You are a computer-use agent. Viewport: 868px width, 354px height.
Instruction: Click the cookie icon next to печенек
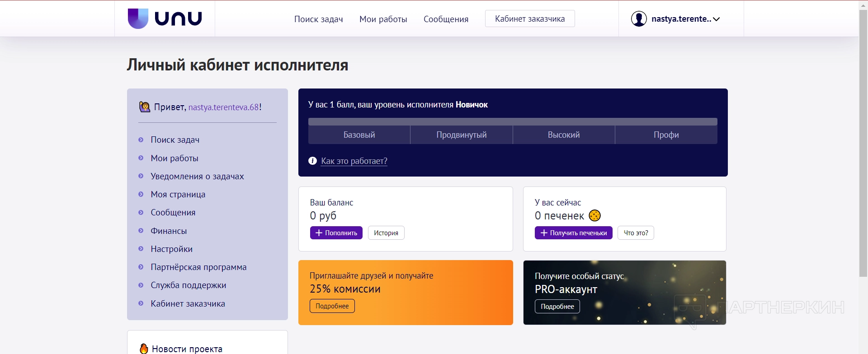click(x=594, y=216)
